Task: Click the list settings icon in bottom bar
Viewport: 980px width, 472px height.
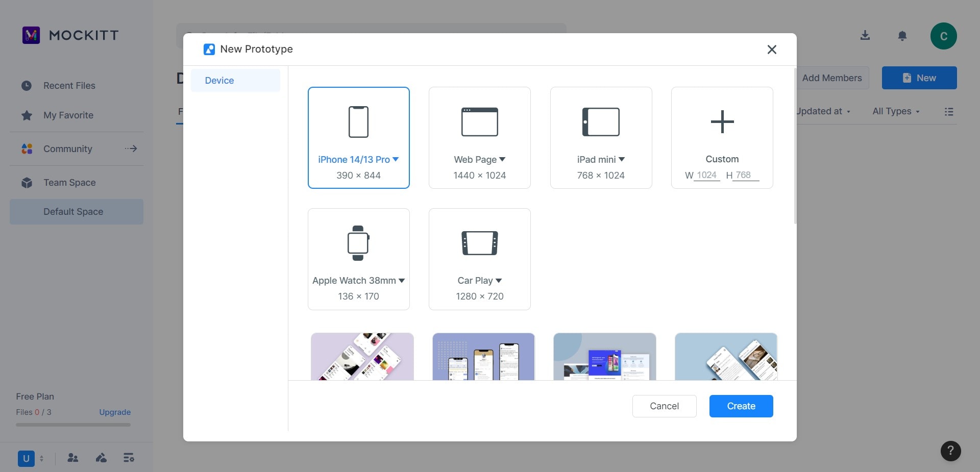Action: point(129,458)
